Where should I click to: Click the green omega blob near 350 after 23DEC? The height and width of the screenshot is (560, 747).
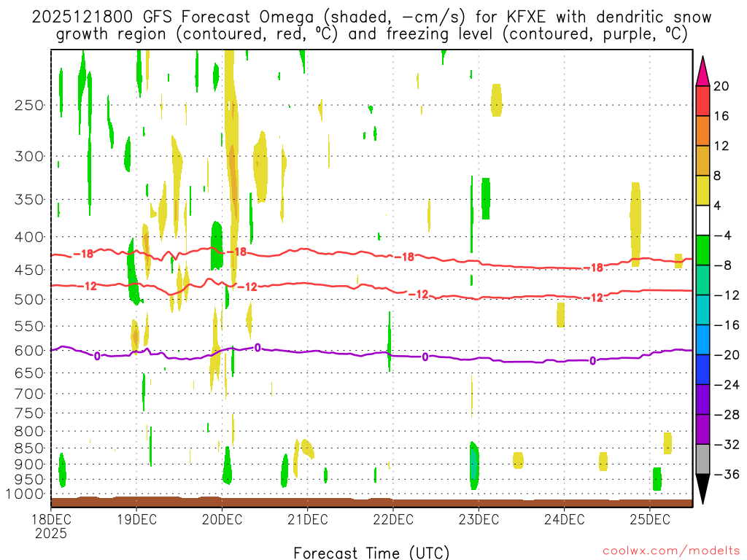[485, 198]
